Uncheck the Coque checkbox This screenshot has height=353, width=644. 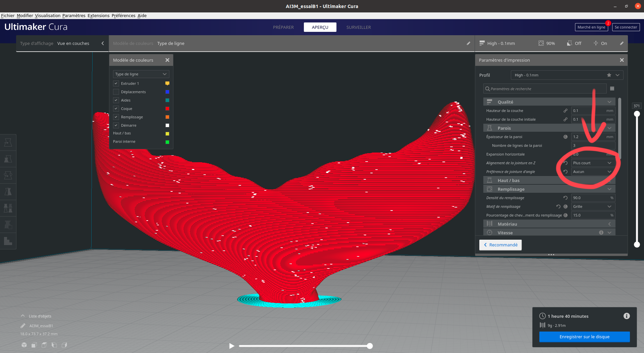click(116, 109)
